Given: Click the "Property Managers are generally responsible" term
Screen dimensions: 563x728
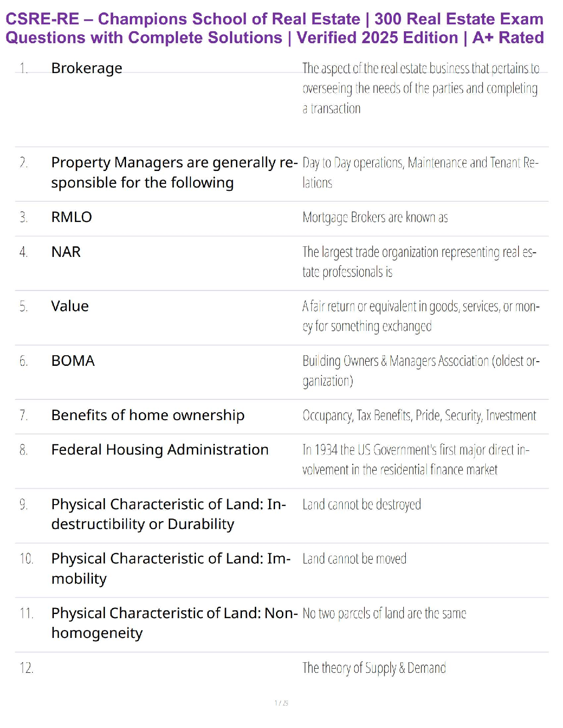Looking at the screenshot, I should [174, 172].
